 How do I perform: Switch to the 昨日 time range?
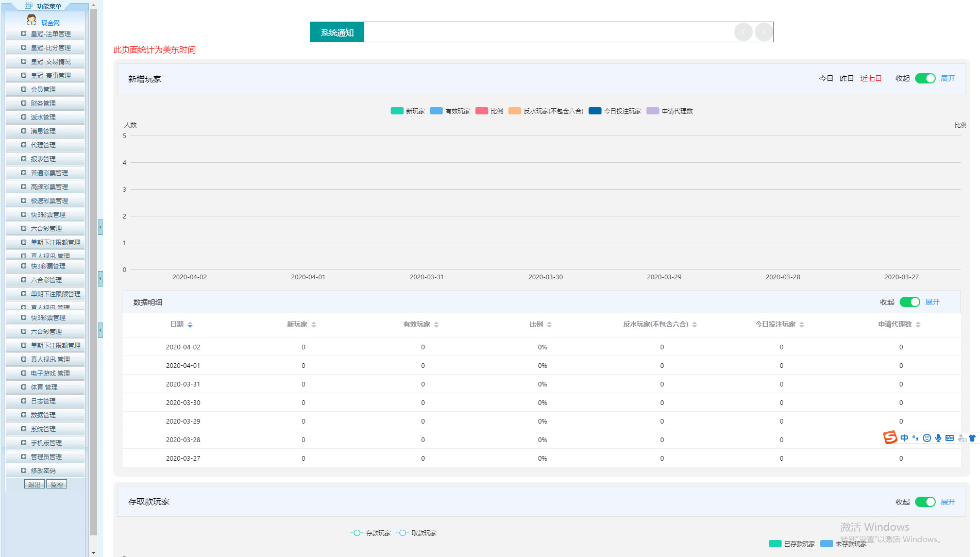pyautogui.click(x=847, y=78)
